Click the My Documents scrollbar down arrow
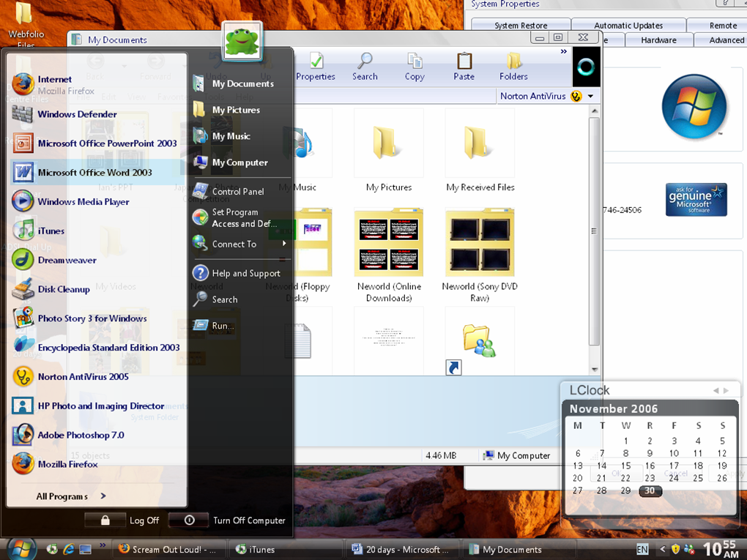747x560 pixels. point(594,370)
